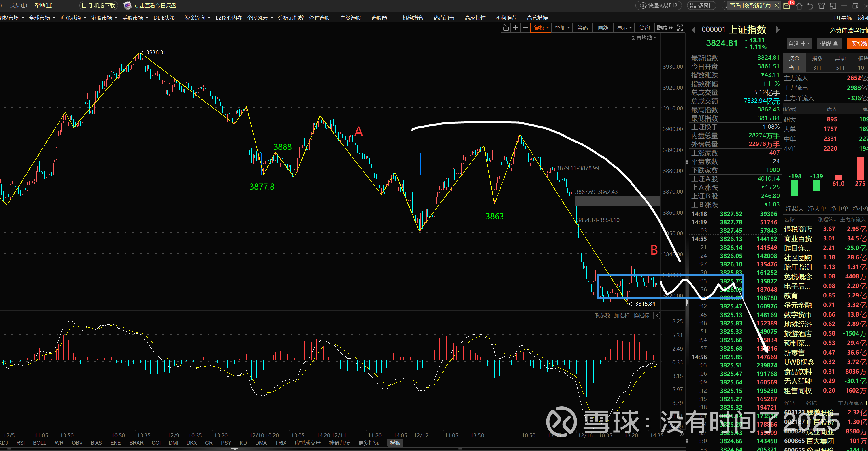Switch to MACD KDJ indicator tab

pos(4,443)
